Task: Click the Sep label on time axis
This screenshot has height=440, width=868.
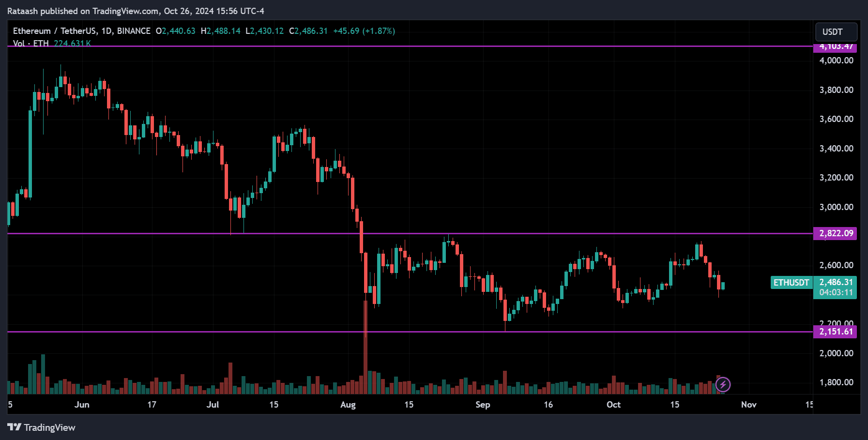Action: coord(483,405)
